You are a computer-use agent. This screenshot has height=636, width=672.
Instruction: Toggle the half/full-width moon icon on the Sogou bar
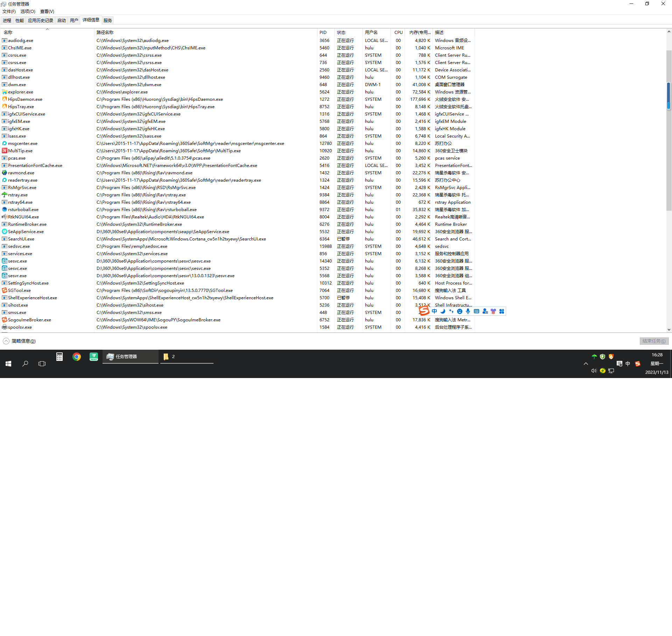(x=443, y=311)
